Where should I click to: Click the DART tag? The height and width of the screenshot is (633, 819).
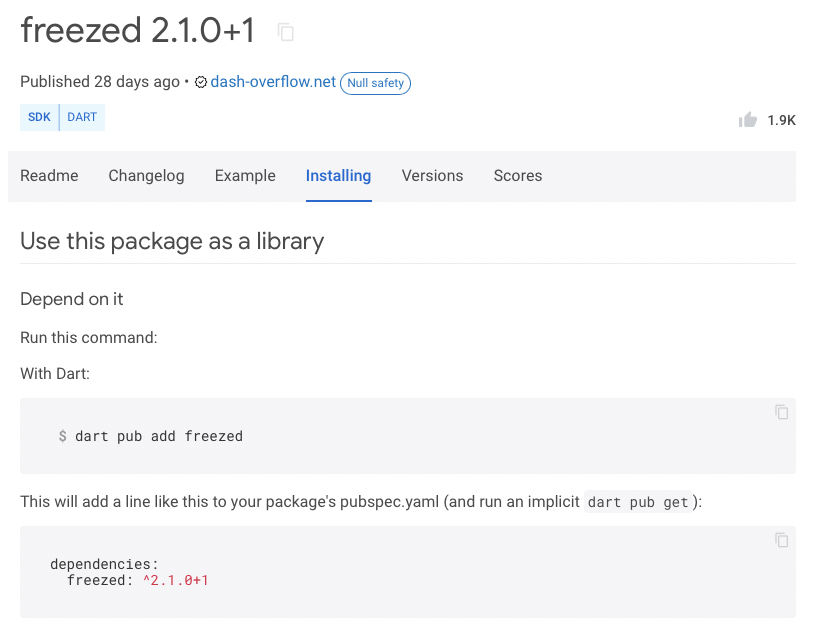[x=82, y=117]
